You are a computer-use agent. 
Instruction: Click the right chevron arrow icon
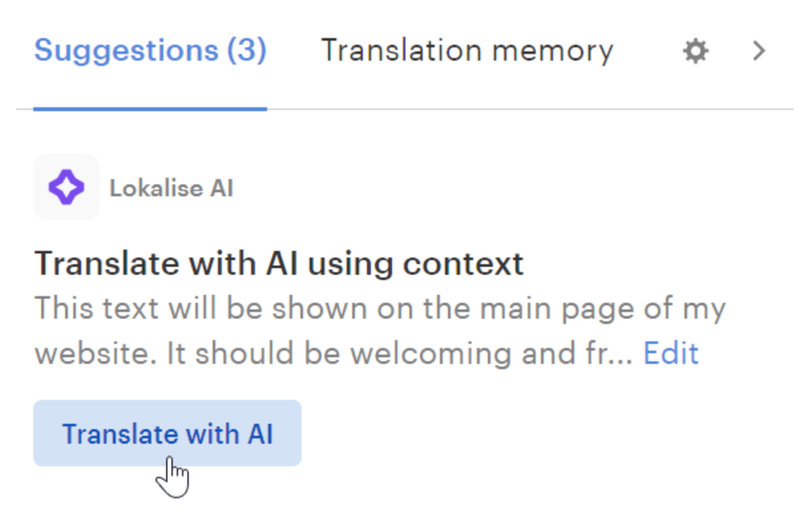point(759,52)
